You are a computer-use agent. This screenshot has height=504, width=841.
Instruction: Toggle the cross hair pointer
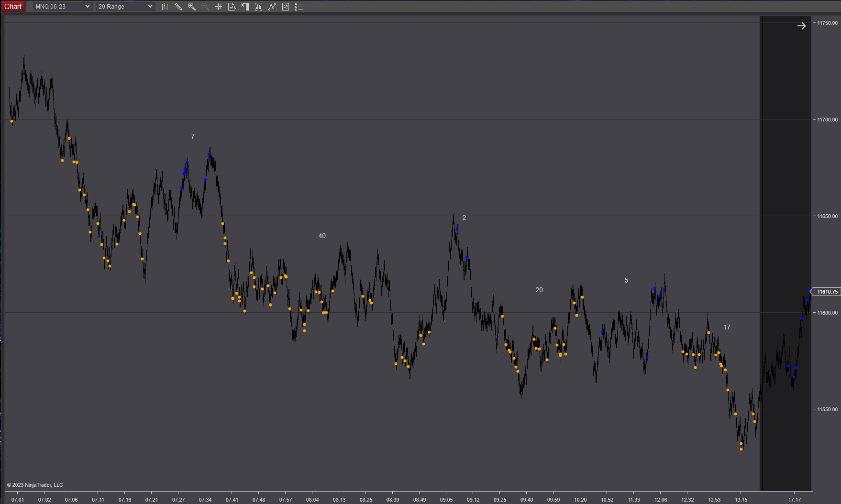(219, 7)
